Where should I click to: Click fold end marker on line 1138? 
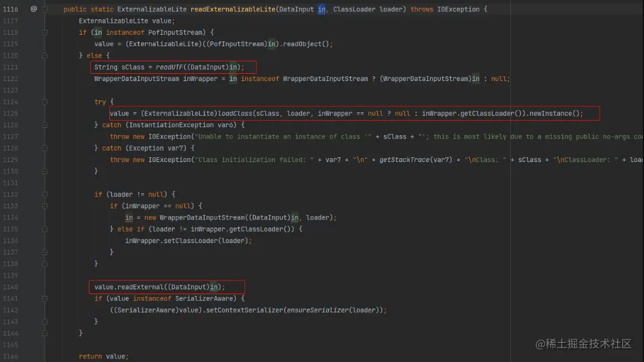pyautogui.click(x=45, y=264)
